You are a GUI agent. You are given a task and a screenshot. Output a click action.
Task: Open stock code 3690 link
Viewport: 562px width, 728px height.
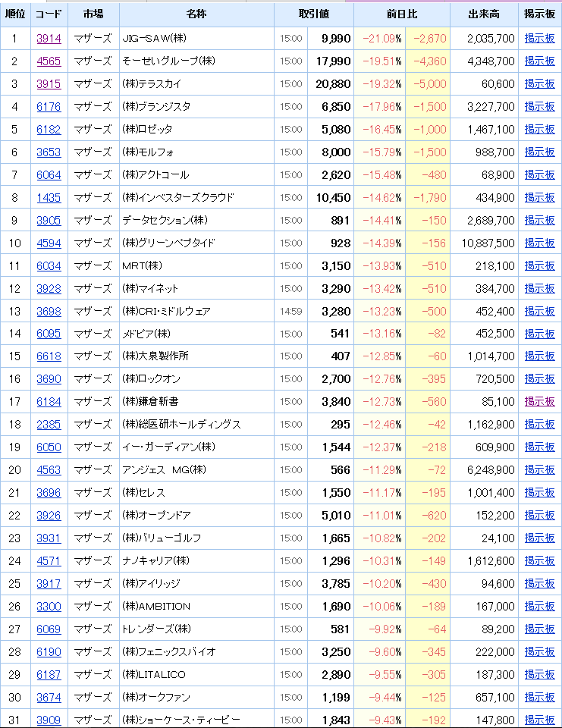49,379
